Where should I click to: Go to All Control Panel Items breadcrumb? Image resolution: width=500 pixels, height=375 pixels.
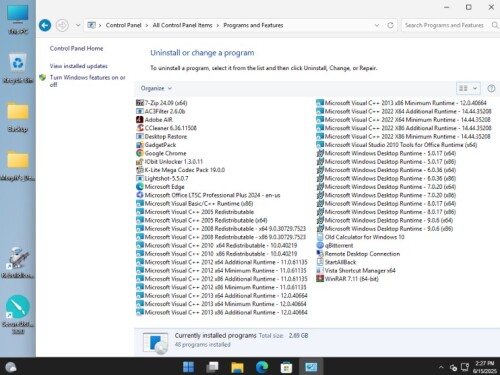pos(182,25)
